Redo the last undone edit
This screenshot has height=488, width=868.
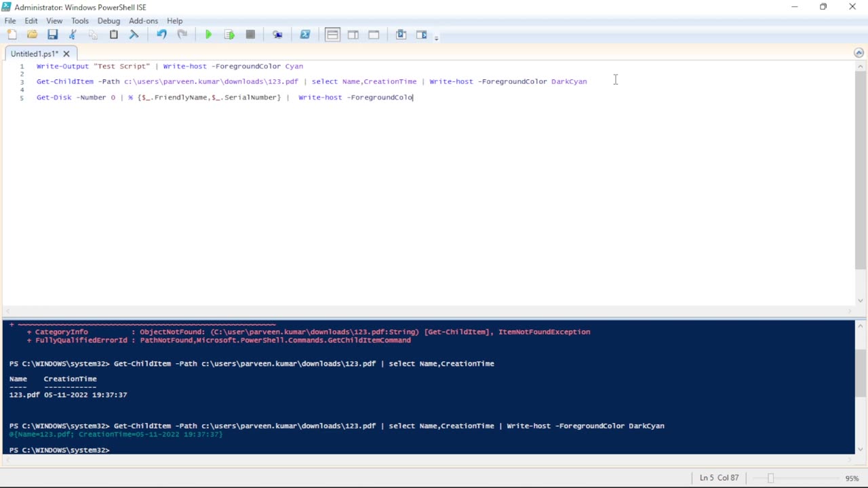coord(182,35)
